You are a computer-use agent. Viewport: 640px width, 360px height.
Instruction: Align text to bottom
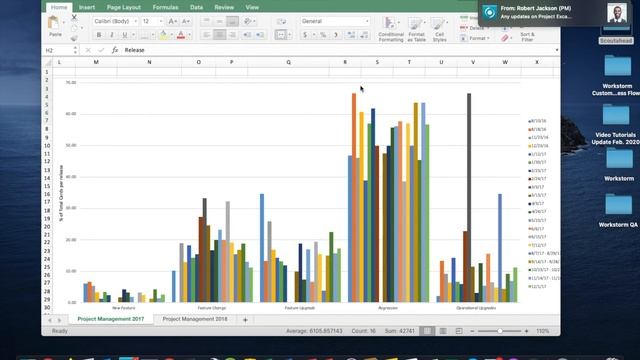[x=232, y=21]
